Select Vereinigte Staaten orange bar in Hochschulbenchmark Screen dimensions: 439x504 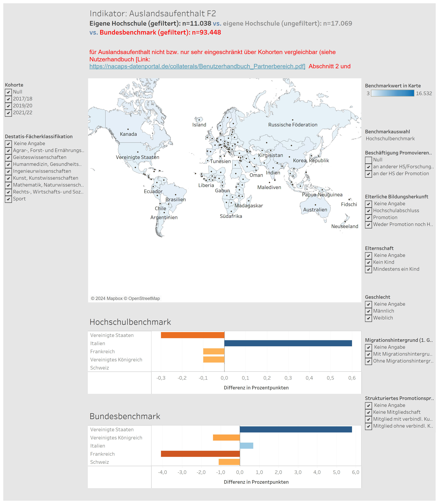coord(193,335)
